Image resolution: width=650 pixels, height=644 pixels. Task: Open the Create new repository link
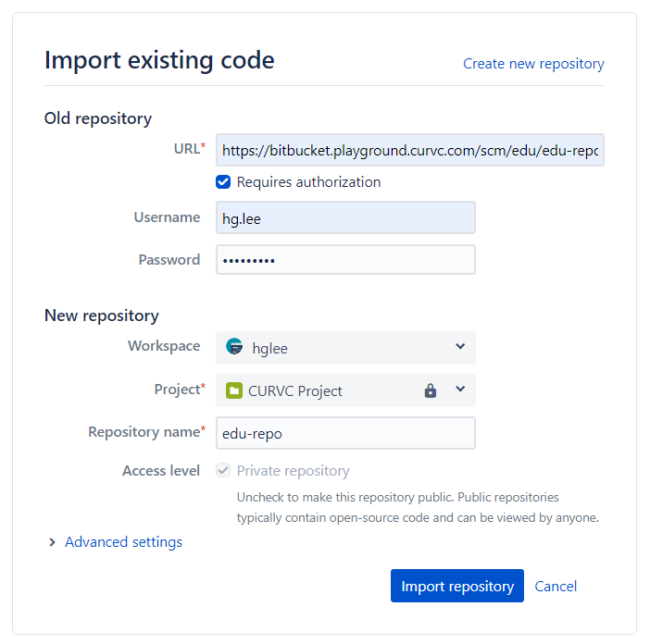pos(533,64)
